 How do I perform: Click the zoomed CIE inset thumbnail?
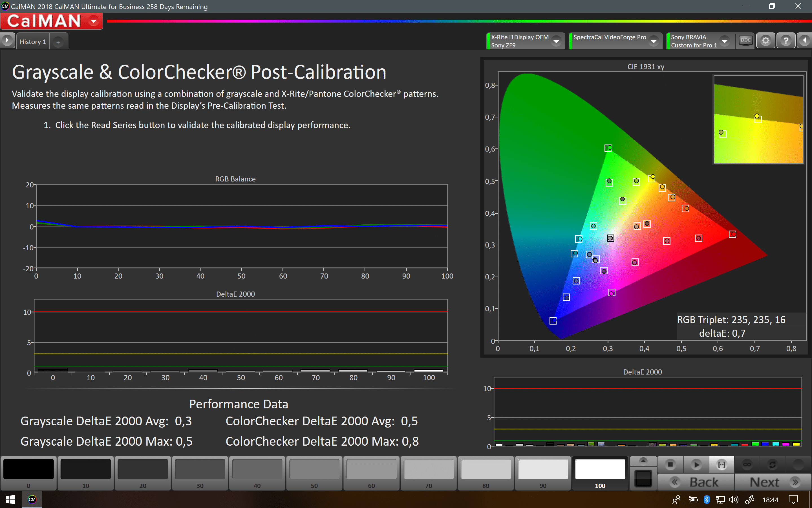(758, 119)
